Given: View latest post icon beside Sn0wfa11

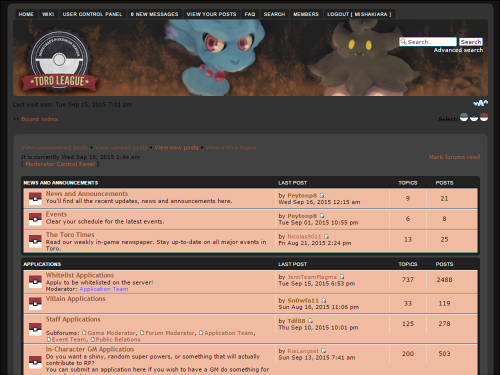Looking at the screenshot, I should point(324,300).
